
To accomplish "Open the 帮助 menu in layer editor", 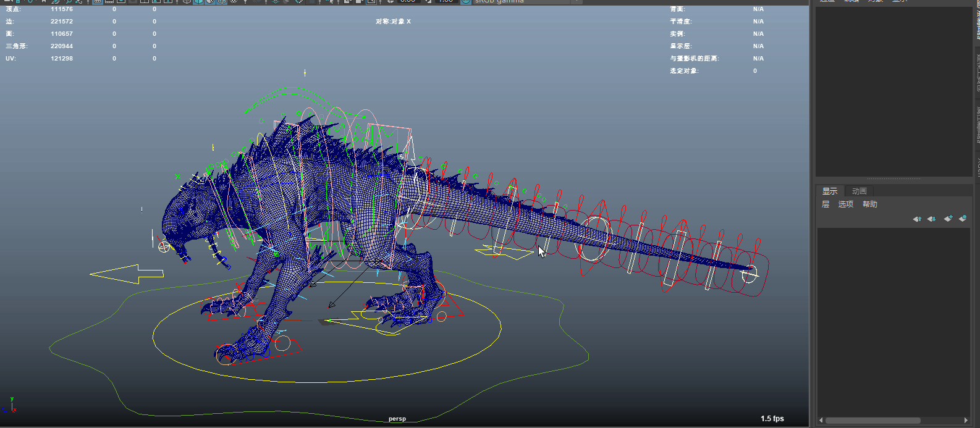I will 870,204.
